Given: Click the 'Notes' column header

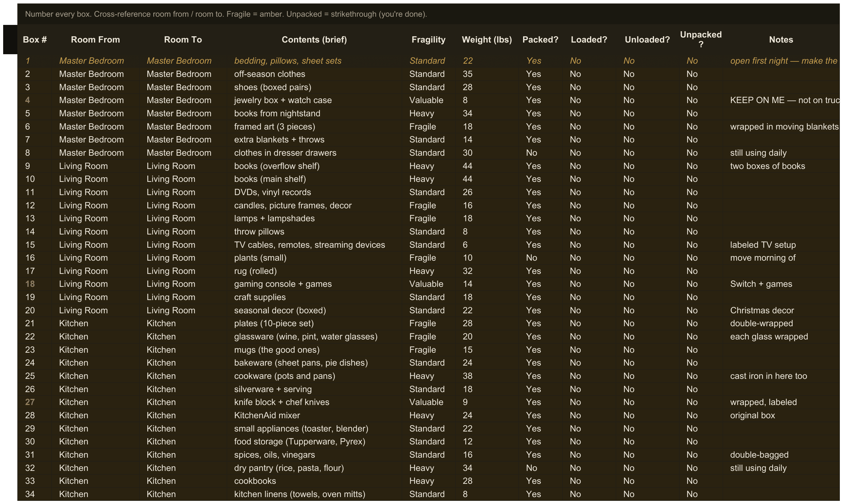Looking at the screenshot, I should [781, 39].
